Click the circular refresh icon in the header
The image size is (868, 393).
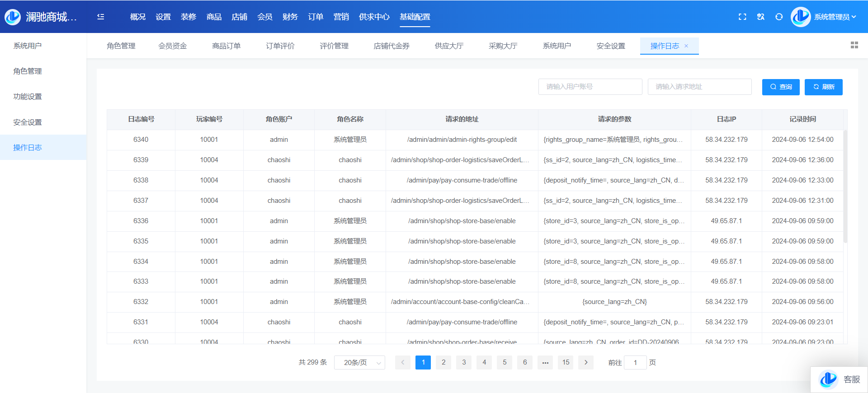pos(778,17)
